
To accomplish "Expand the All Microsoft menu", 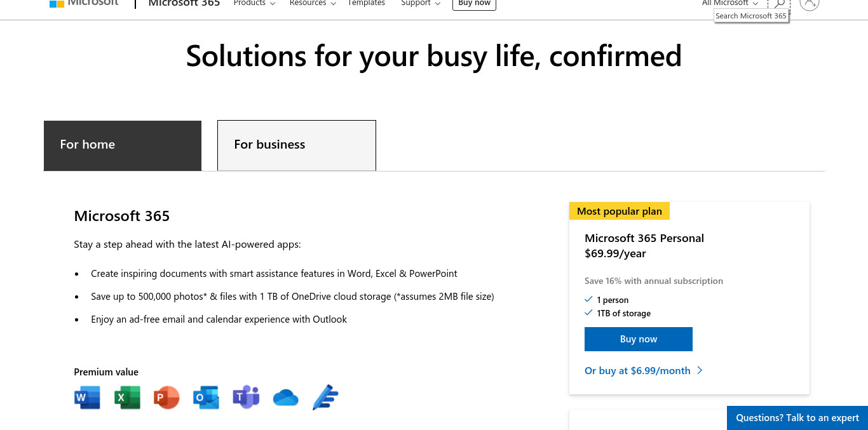I will click(x=730, y=3).
